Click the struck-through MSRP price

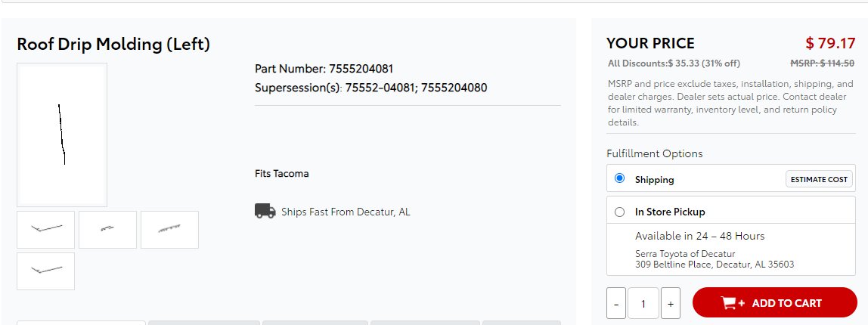tap(822, 63)
